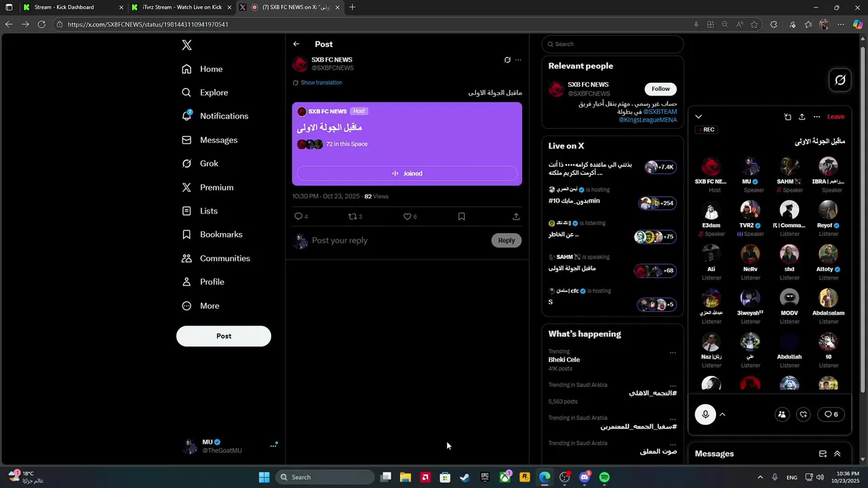This screenshot has height=488, width=868.
Task: Send a reaction with the heart-plus icon
Action: pos(804,414)
